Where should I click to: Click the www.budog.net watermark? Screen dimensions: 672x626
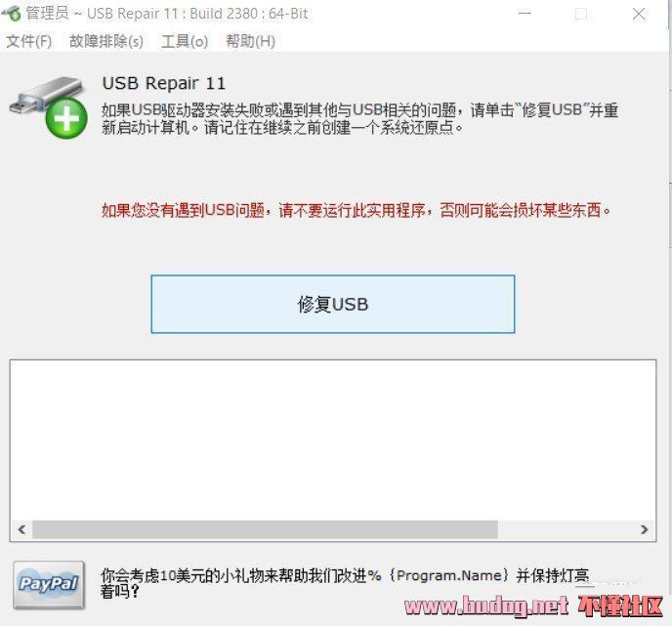(x=486, y=605)
